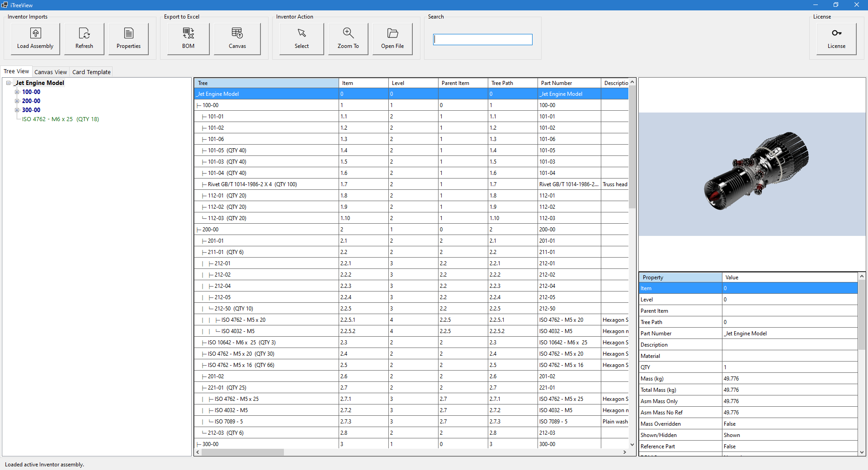Switch to the Canvas View tab
868x470 pixels.
point(50,72)
